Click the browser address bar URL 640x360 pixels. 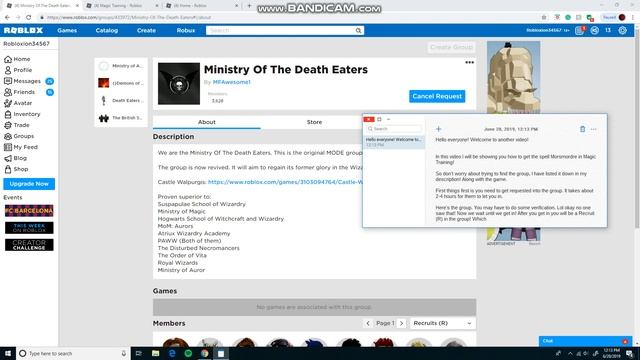pos(129,18)
